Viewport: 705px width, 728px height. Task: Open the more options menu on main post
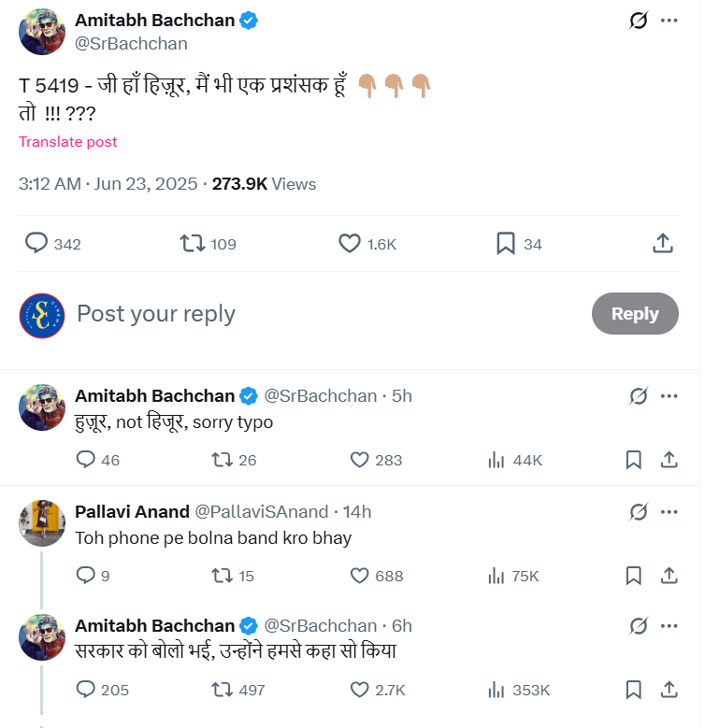point(669,20)
